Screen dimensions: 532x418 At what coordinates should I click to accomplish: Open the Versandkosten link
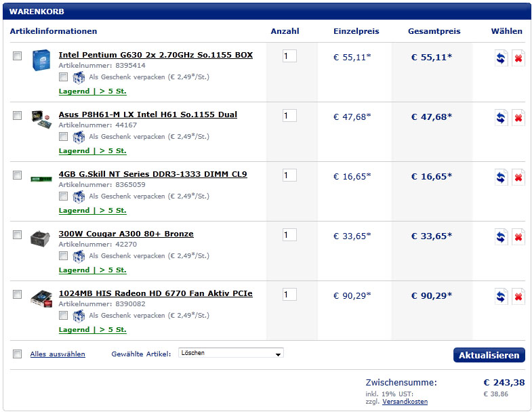click(405, 402)
